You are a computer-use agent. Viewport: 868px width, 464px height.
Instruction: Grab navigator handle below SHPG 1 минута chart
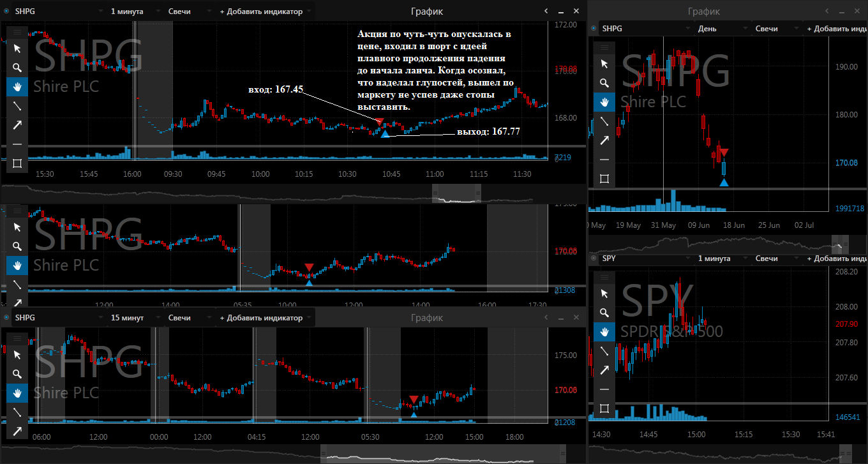tap(457, 194)
